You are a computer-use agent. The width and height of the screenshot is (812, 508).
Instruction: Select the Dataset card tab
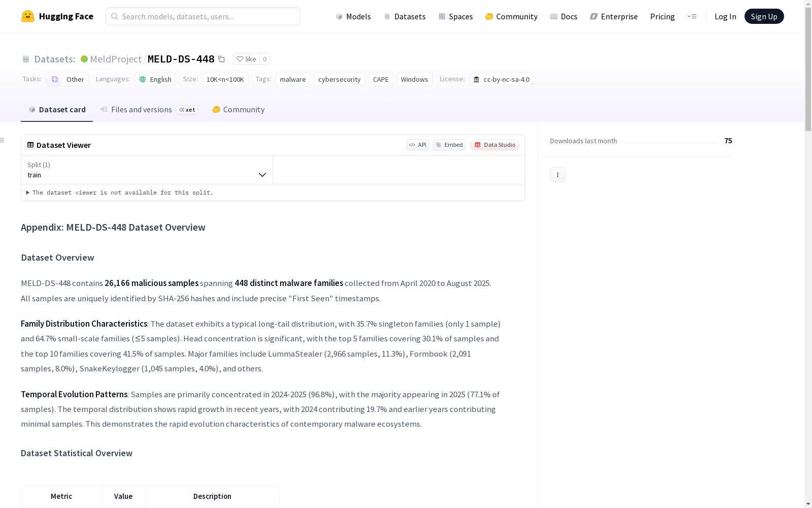click(57, 110)
